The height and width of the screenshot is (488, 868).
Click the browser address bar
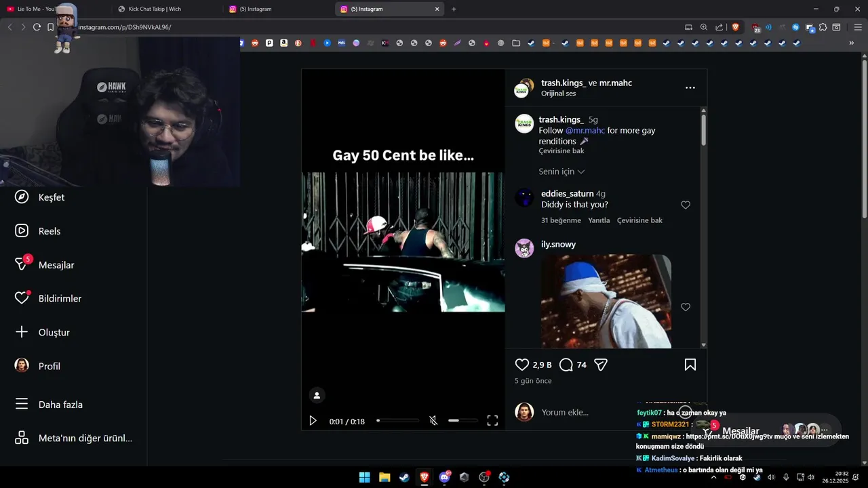(x=373, y=27)
